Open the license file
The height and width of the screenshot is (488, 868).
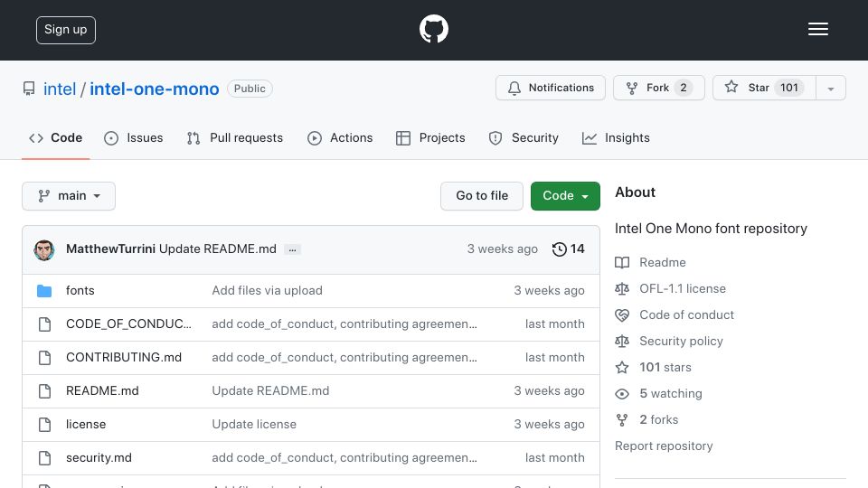[x=86, y=425]
